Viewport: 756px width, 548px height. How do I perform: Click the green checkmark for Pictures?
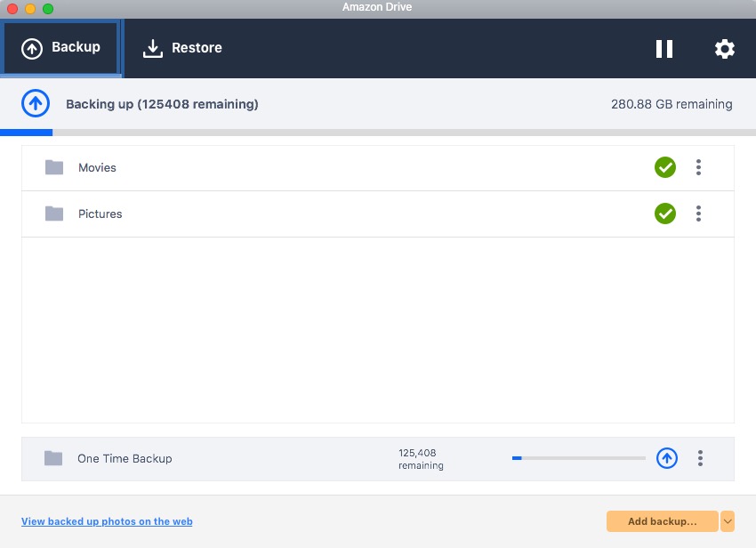665,214
